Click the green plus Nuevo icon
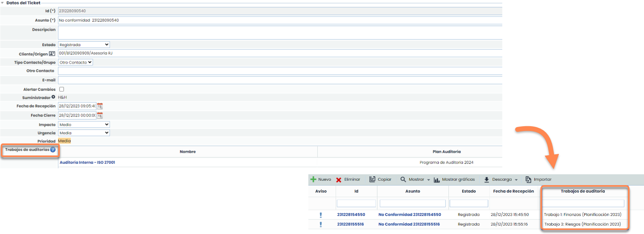Image resolution: width=644 pixels, height=234 pixels. pyautogui.click(x=314, y=180)
